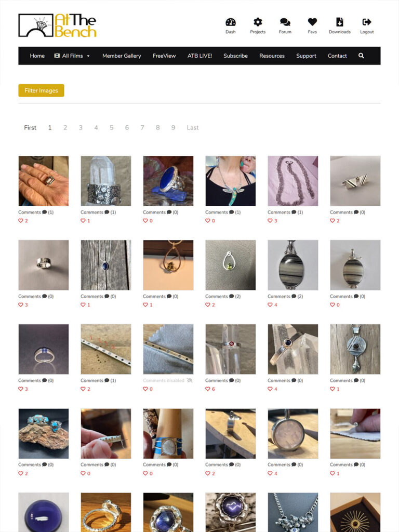Click the Logout arrow icon

pos(367,22)
